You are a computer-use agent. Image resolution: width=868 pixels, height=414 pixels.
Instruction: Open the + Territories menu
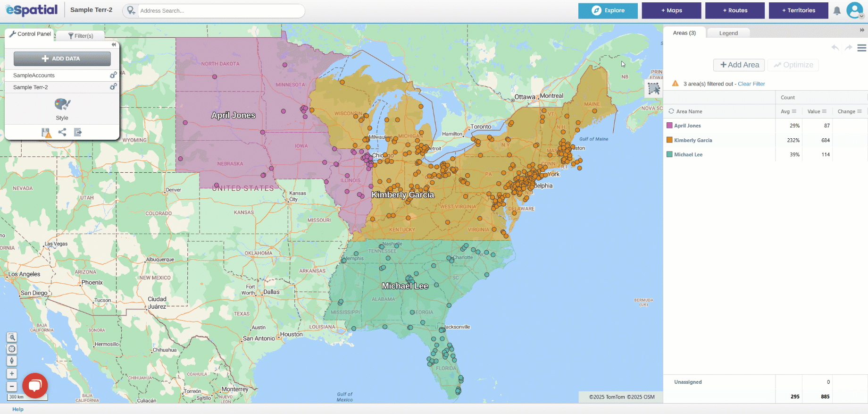pyautogui.click(x=799, y=10)
